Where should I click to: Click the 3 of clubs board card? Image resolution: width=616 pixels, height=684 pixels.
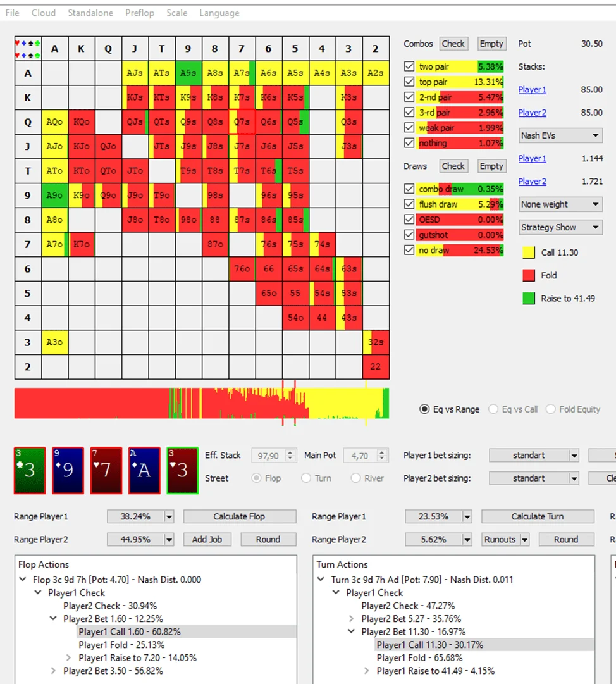click(30, 470)
